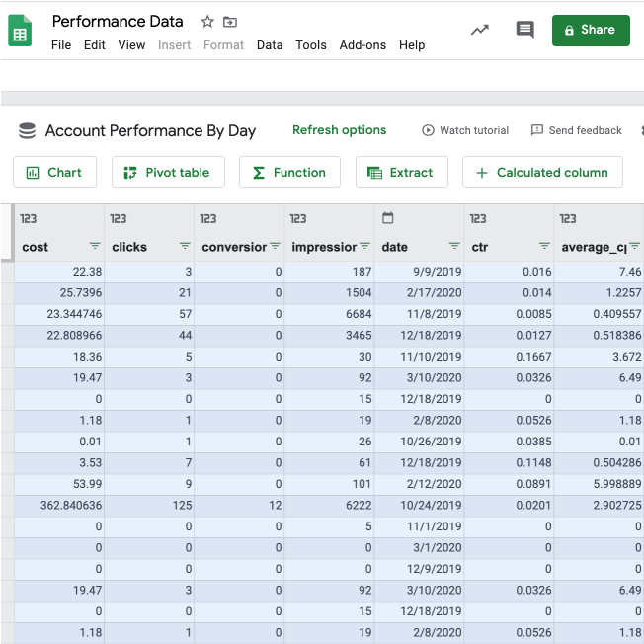Click the Send feedback link text

(585, 130)
